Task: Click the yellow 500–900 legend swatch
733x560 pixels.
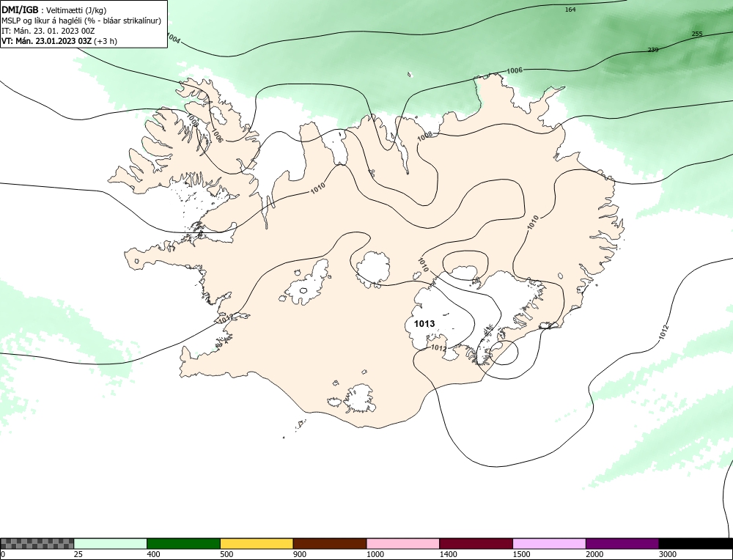Action: click(257, 544)
